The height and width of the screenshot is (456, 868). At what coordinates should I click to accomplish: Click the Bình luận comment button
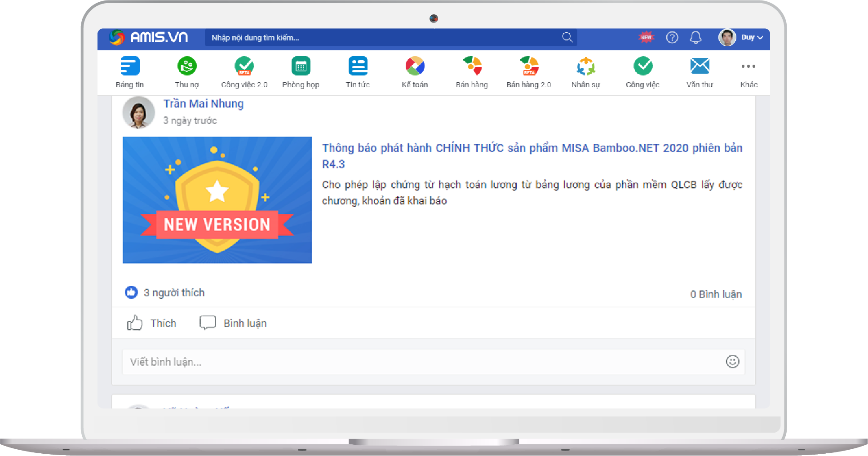click(x=233, y=323)
